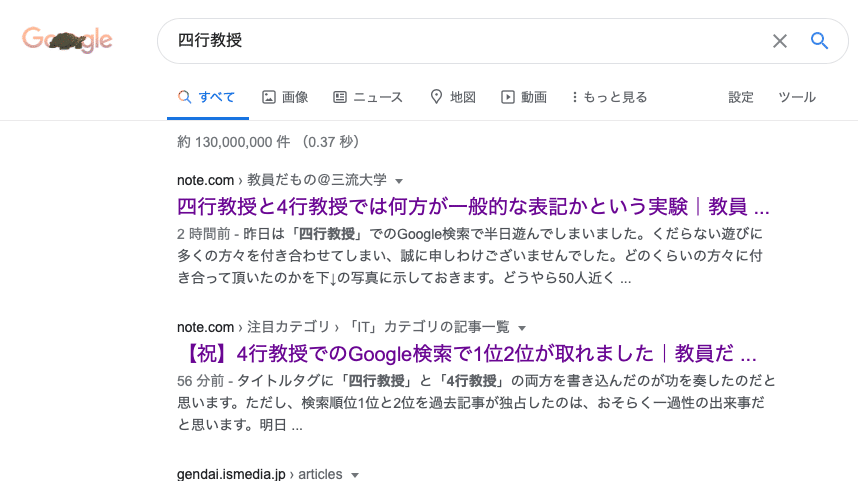Click the blue magnifier search button

819,40
